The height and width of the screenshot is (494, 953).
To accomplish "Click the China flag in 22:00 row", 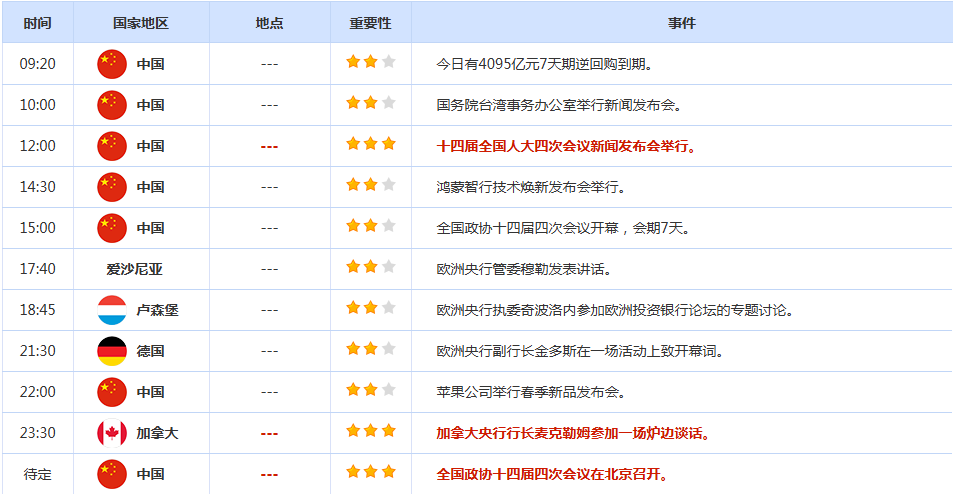I will coord(112,392).
